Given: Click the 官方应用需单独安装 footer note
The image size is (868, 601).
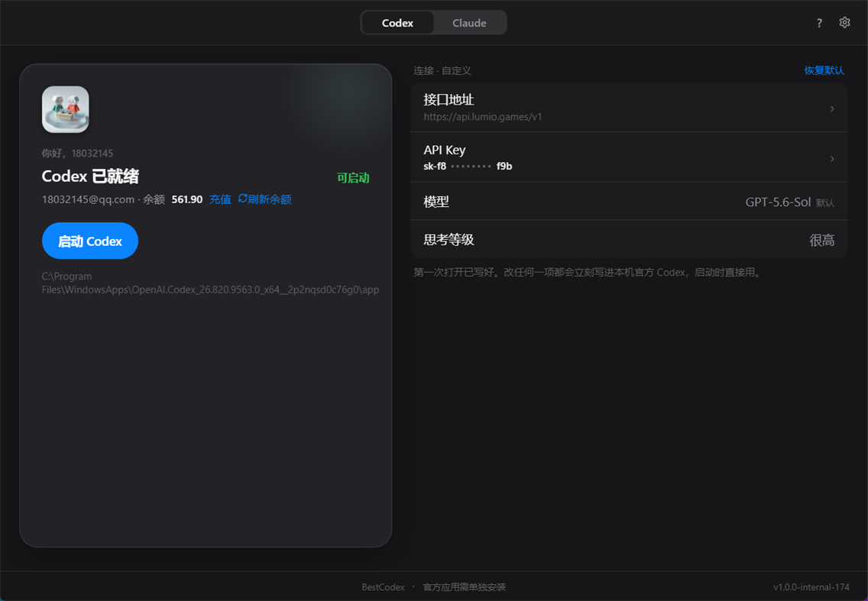Looking at the screenshot, I should (x=465, y=586).
